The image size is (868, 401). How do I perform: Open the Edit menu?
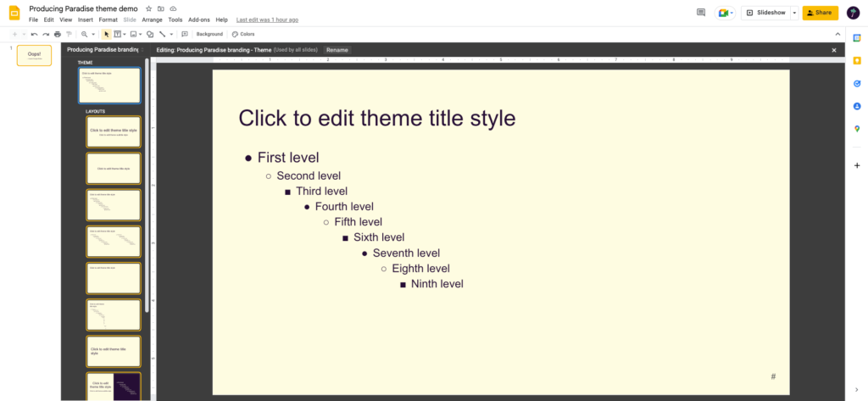(x=48, y=20)
